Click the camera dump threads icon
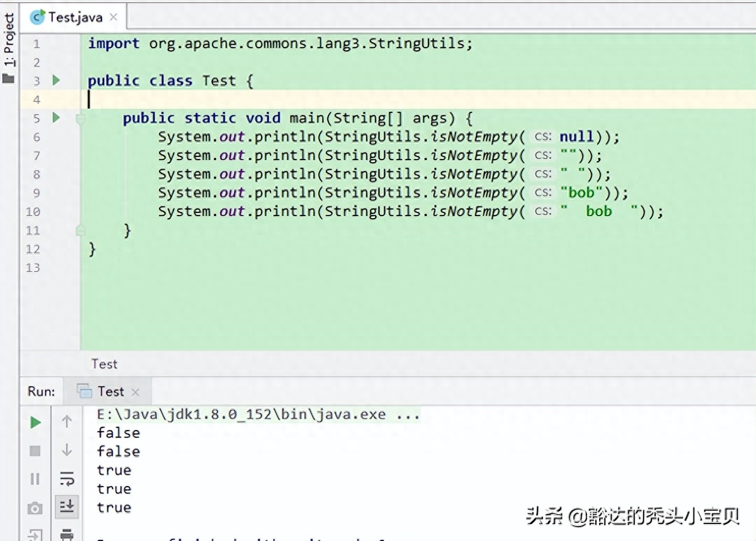The image size is (756, 541). [x=35, y=509]
